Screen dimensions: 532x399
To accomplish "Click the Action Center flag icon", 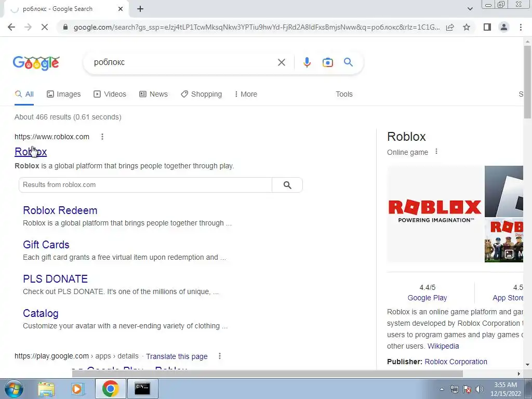I will pyautogui.click(x=467, y=389).
